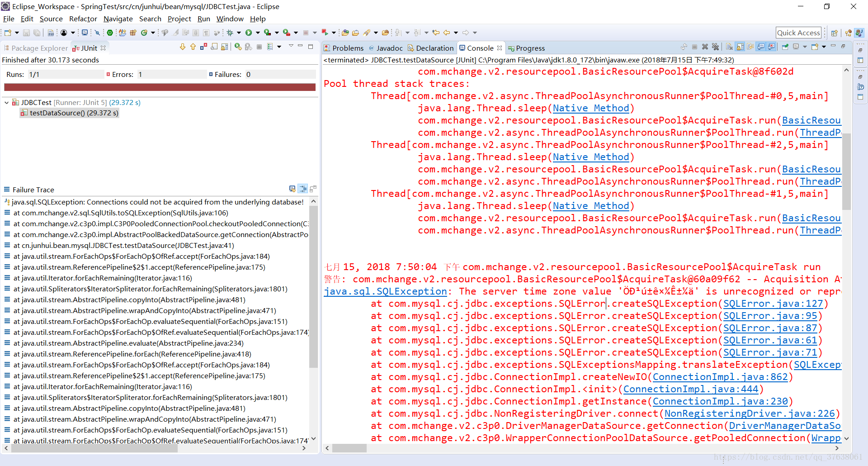
Task: Switch to the Java perspective icon
Action: click(x=859, y=33)
